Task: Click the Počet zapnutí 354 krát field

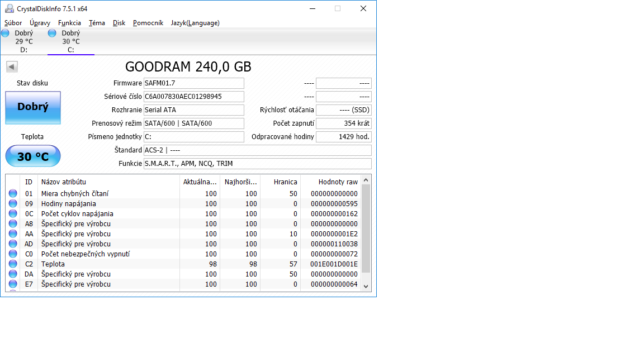Action: click(x=344, y=123)
